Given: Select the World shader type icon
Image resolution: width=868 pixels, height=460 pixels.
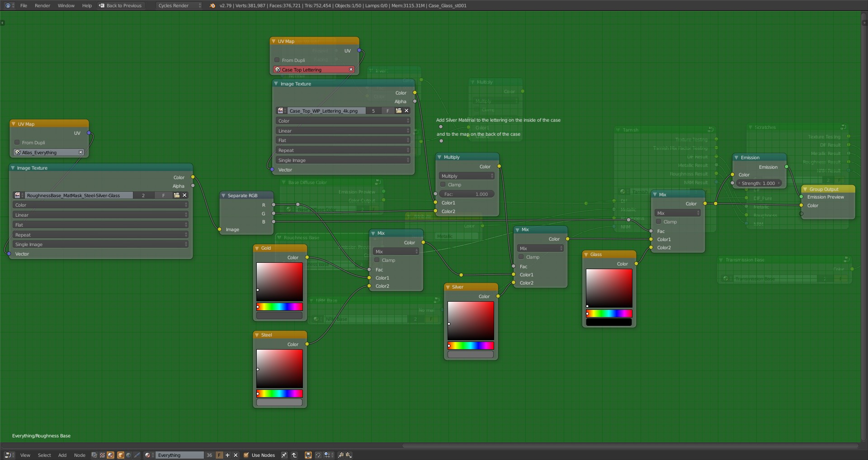Looking at the screenshot, I should coord(129,455).
